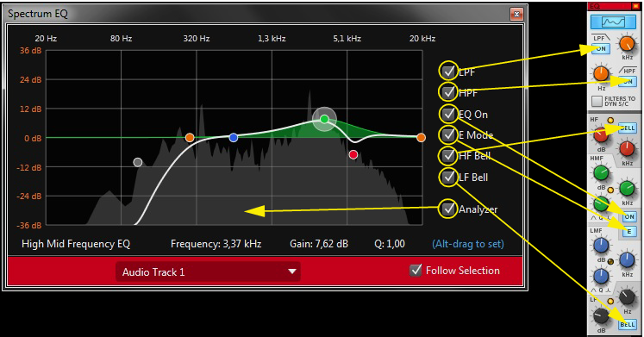The image size is (644, 337).
Task: Click the orange LPF kHz knob
Action: pyautogui.click(x=627, y=43)
